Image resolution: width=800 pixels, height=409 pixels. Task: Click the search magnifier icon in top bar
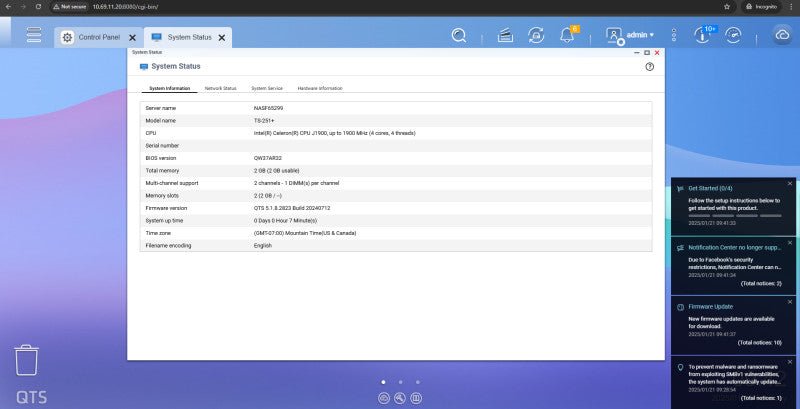click(x=459, y=35)
